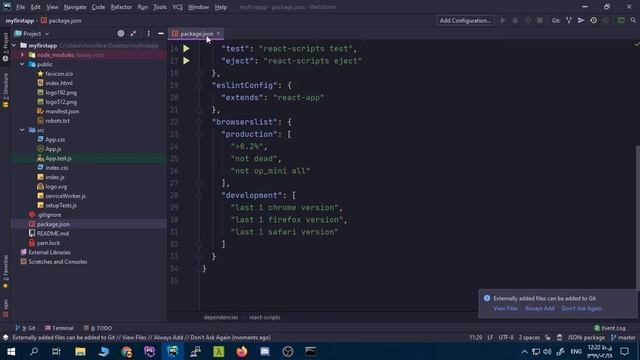The image size is (640, 360).
Task: Open OBS Studio from the taskbar
Action: [288, 351]
